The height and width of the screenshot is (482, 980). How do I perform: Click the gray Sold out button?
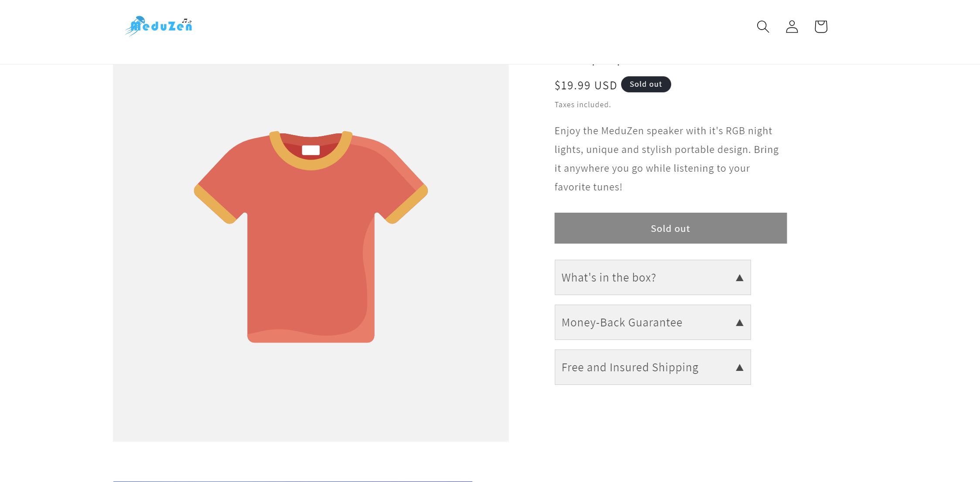coord(670,228)
